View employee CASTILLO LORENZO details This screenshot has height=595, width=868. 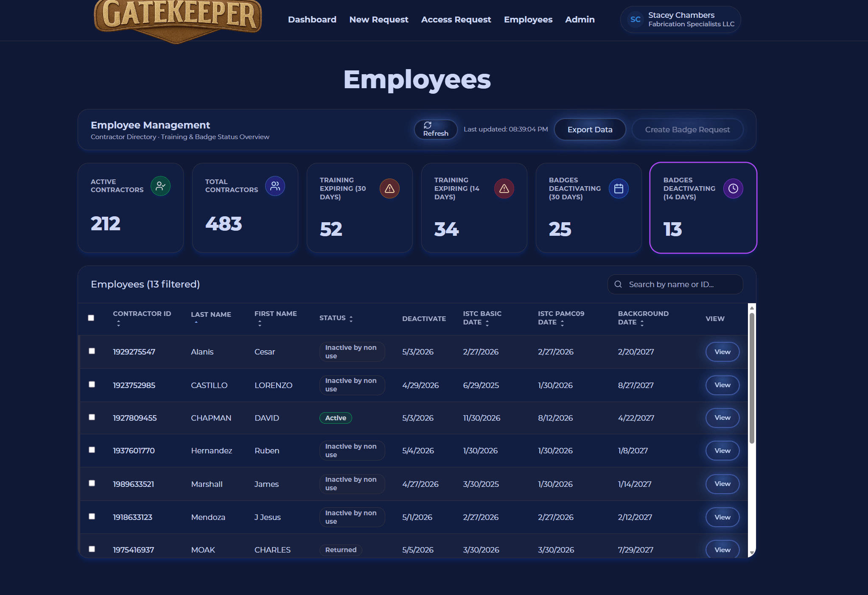(722, 385)
